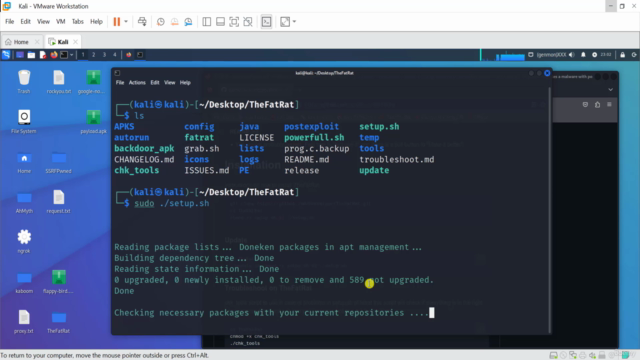Launch Firefox from the Kali panel
Screen dimensions: 640x360
coord(54,55)
